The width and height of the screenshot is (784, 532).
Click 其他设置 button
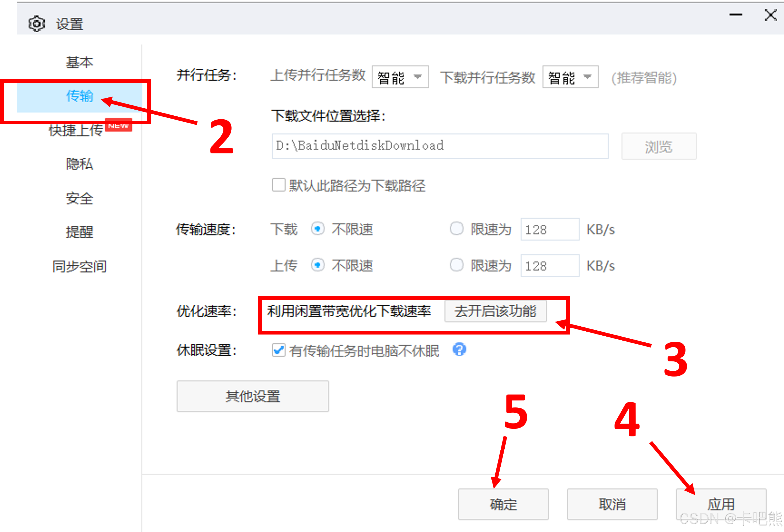pyautogui.click(x=253, y=396)
